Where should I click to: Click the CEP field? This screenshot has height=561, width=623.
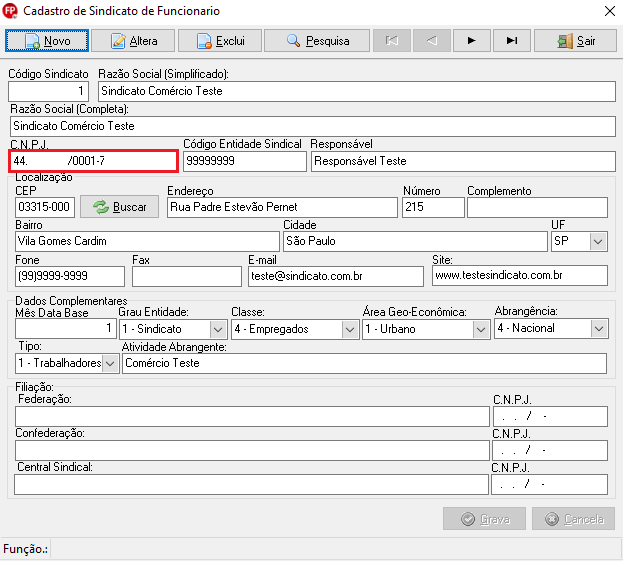pyautogui.click(x=45, y=207)
